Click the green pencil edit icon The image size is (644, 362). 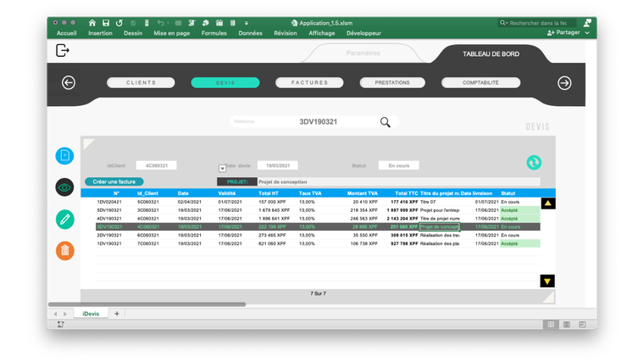65,220
